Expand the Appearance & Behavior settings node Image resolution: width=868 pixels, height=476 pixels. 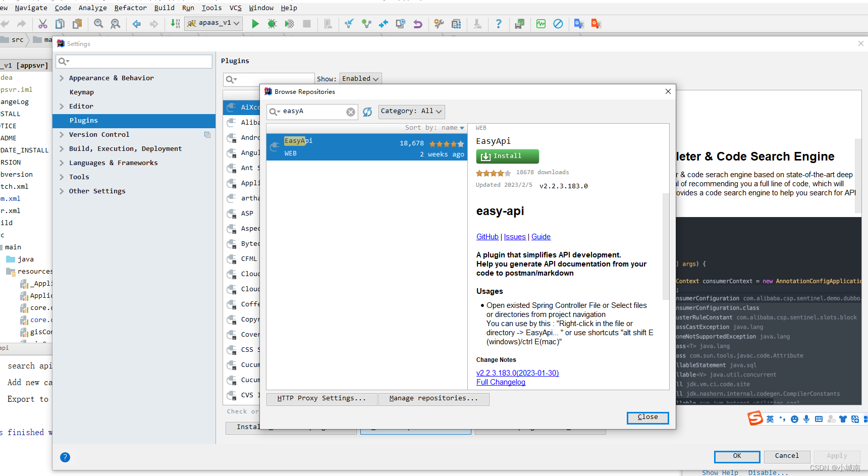[x=62, y=78]
